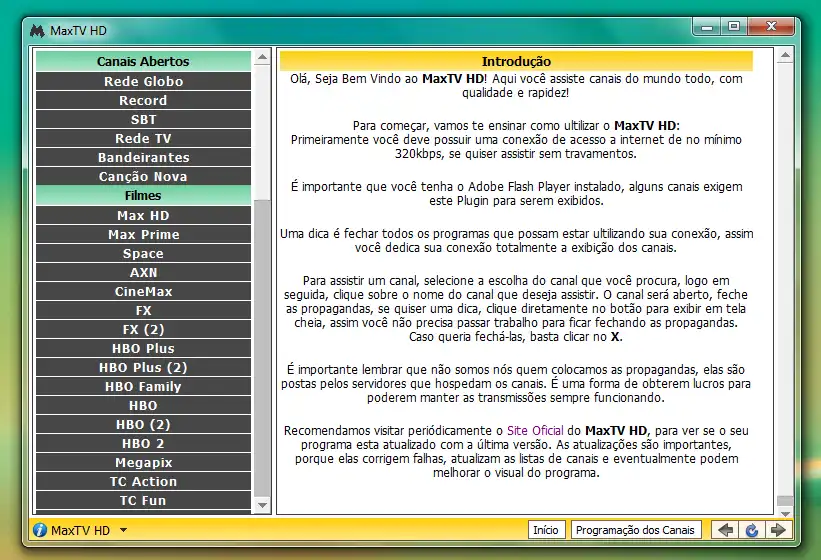
Task: Choose the HBO Plus channel
Action: point(143,348)
